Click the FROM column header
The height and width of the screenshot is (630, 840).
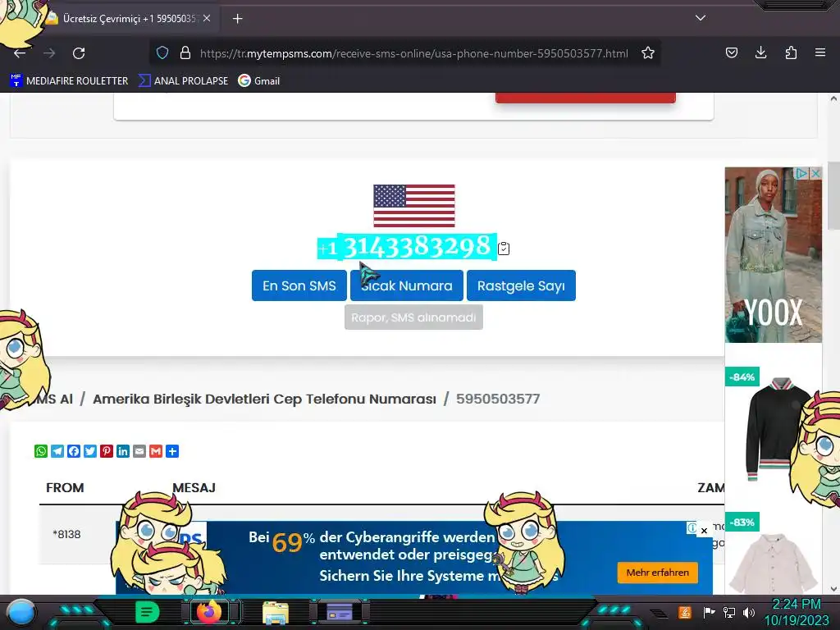pos(65,487)
